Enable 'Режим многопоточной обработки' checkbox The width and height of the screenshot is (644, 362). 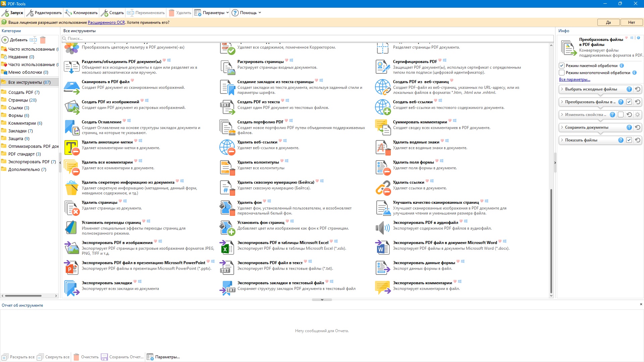pyautogui.click(x=562, y=73)
